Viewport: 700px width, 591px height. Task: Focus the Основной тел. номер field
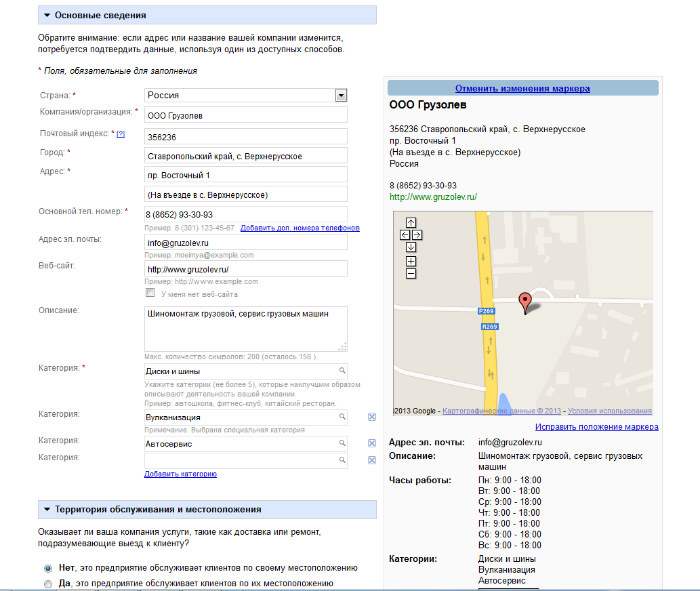click(x=246, y=214)
